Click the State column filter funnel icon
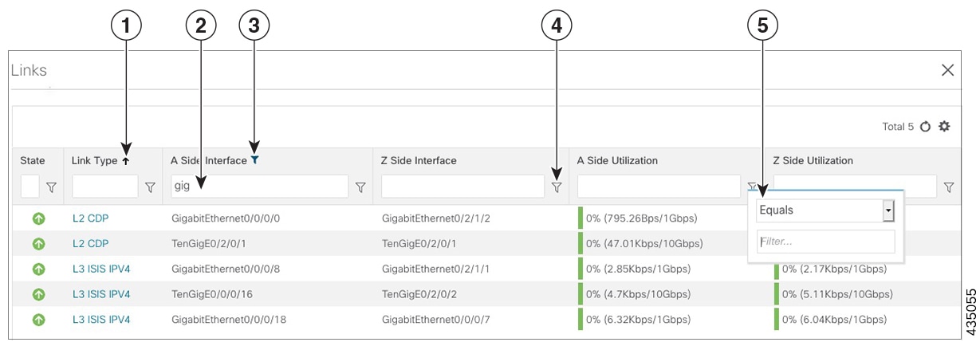The width and height of the screenshot is (980, 342). 51,187
